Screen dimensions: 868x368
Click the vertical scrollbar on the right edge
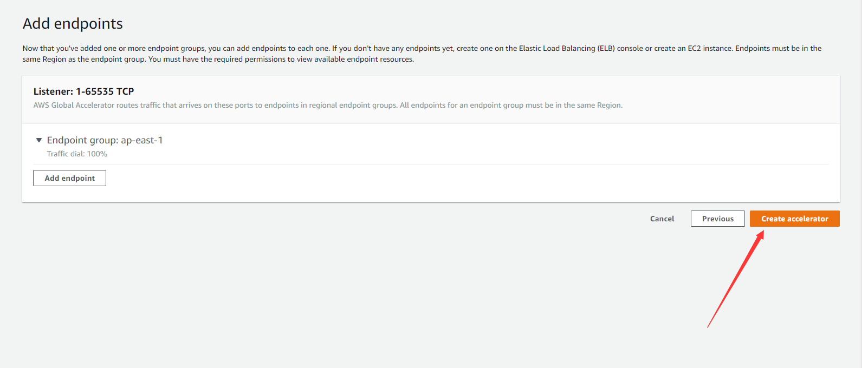tap(864, 184)
